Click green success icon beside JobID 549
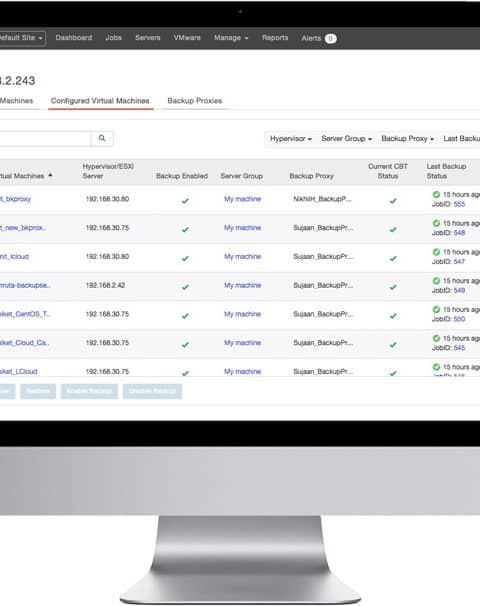Screen dimensions: 480x606 click(436, 281)
